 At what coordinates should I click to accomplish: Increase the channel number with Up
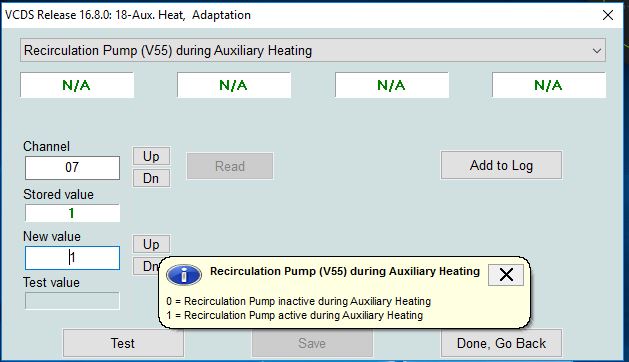(x=151, y=156)
